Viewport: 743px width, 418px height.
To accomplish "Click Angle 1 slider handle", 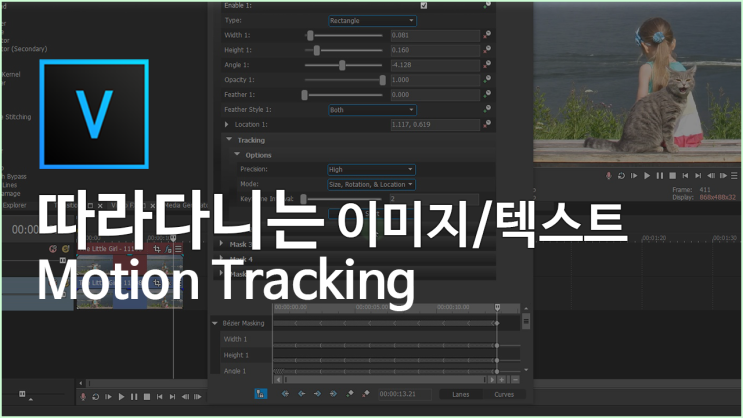I will [x=342, y=65].
